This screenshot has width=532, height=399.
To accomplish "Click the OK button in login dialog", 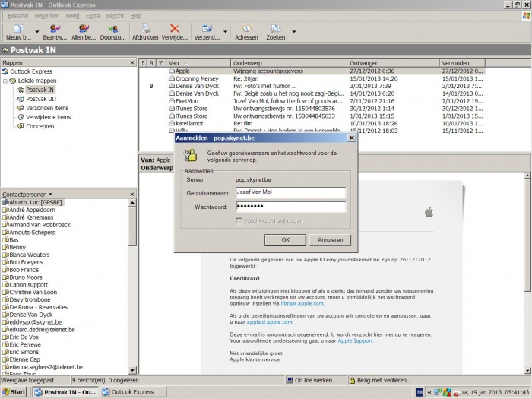I will click(x=286, y=239).
